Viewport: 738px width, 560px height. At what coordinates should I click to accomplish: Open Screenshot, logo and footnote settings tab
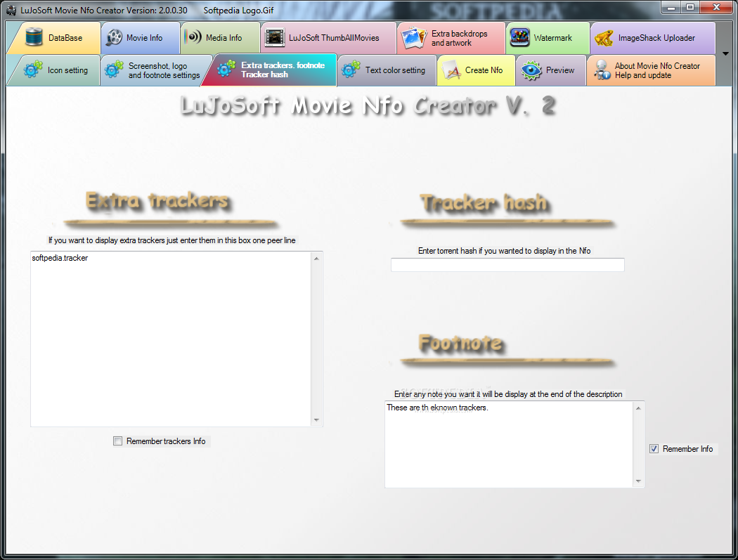point(156,70)
